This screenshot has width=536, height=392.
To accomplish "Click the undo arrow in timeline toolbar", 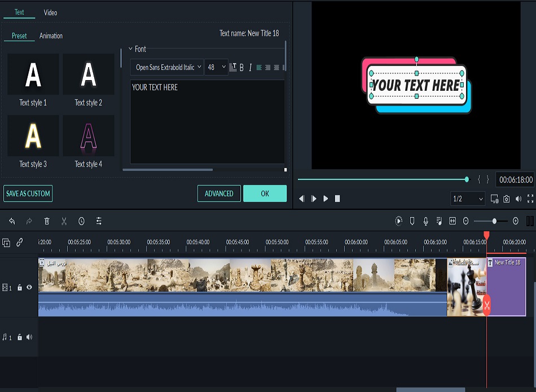I will (x=12, y=222).
